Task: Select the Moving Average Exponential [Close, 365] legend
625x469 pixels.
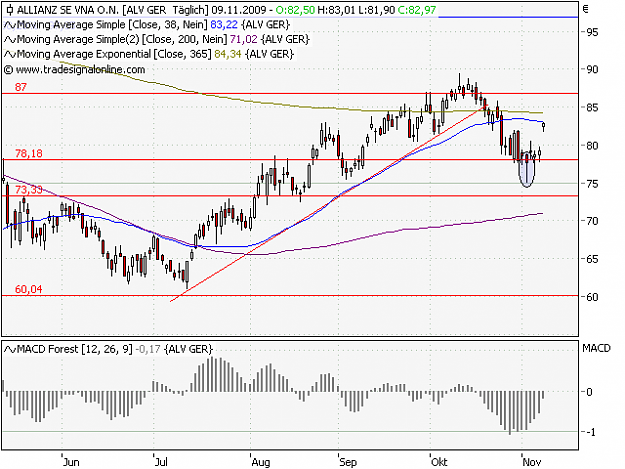Action: point(114,54)
